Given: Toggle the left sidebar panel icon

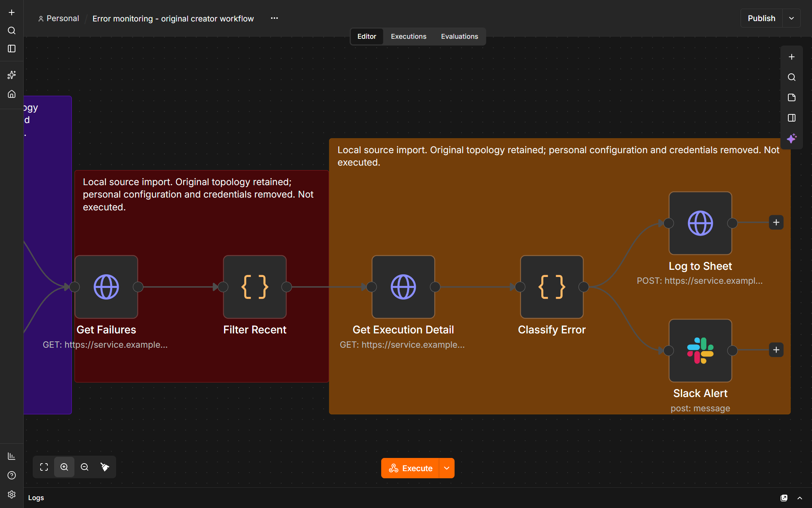Looking at the screenshot, I should pos(12,49).
